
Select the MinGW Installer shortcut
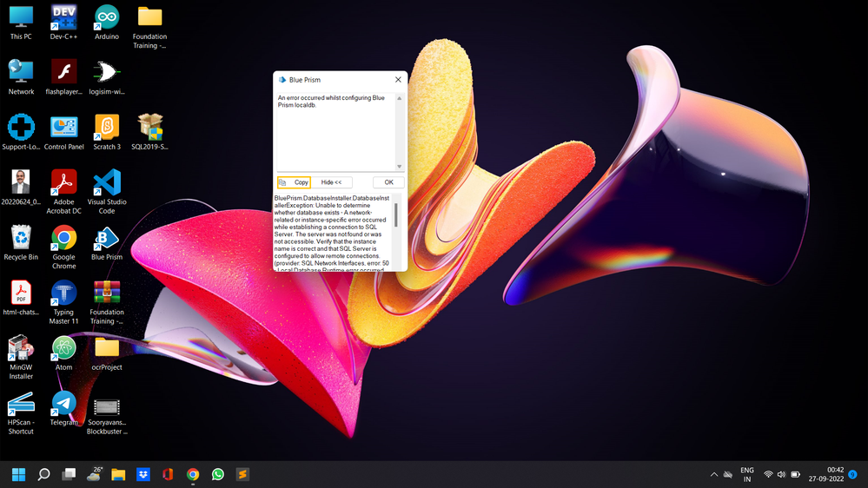[21, 358]
